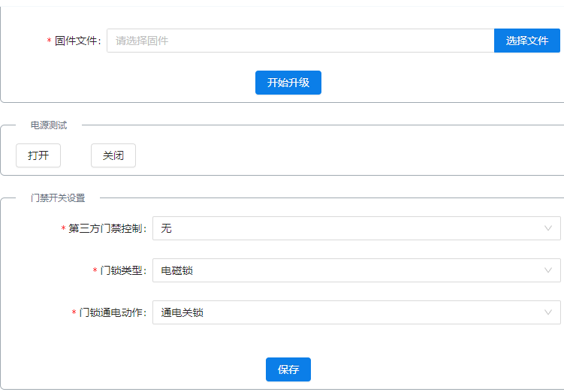Click 打开 in the 电源测试 section
Screen dimensions: 564x392
tap(38, 155)
